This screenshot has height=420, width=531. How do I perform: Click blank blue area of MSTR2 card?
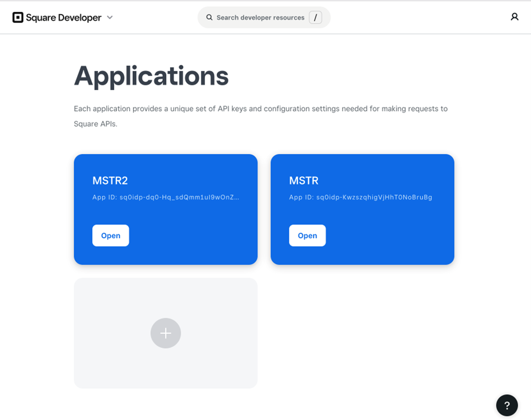point(199,238)
